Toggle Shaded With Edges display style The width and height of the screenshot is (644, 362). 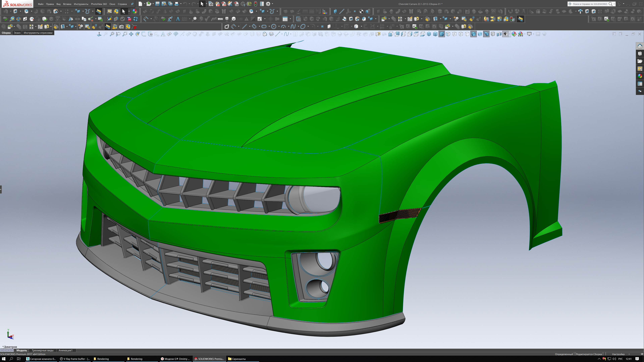point(473,34)
